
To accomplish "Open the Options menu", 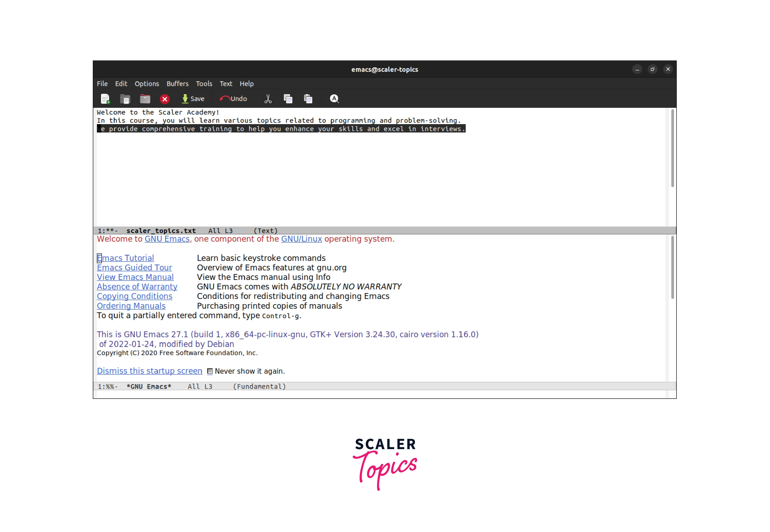I will [x=147, y=84].
